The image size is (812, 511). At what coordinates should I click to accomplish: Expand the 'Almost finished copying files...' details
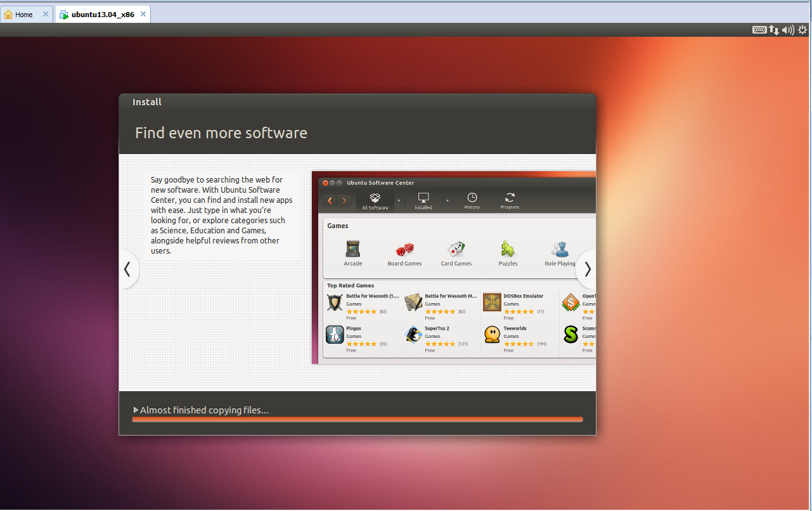(x=136, y=410)
